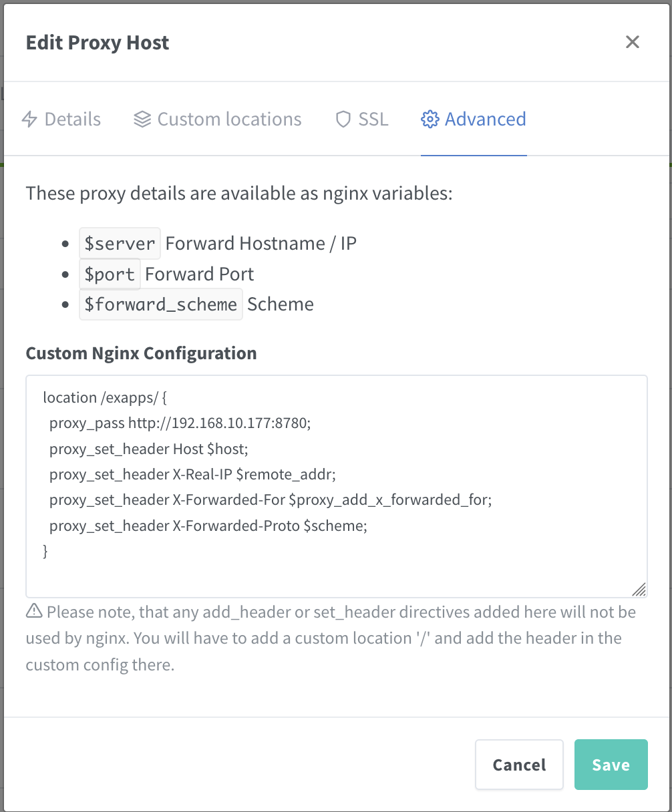Click the lightning bolt icon beside Details
The width and height of the screenshot is (672, 812).
point(29,120)
